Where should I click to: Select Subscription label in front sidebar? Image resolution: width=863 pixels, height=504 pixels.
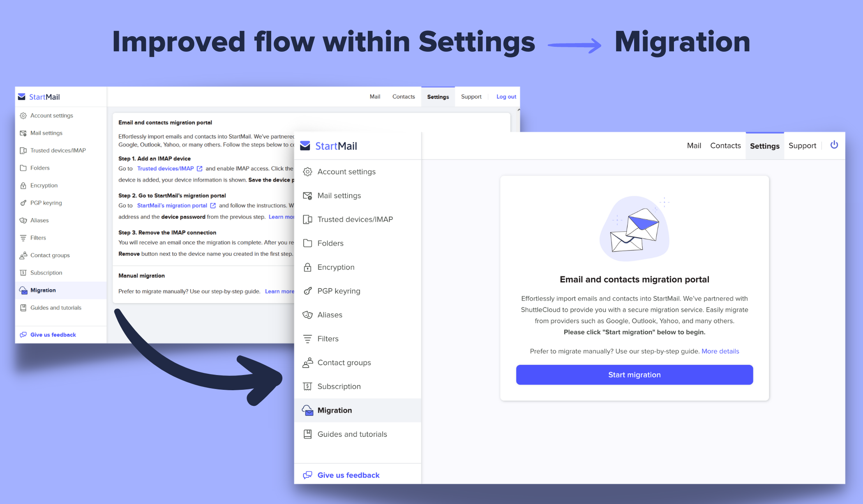(x=339, y=386)
